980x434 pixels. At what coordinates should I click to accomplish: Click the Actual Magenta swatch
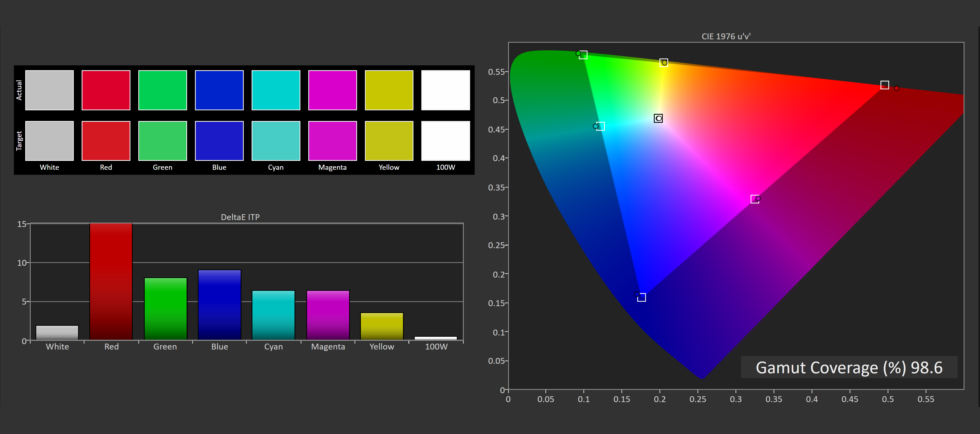point(333,90)
